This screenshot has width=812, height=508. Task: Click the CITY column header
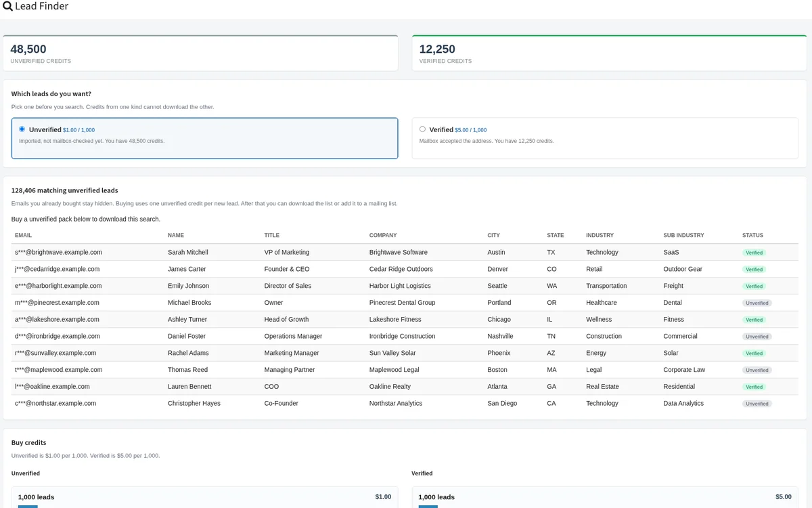tap(494, 236)
